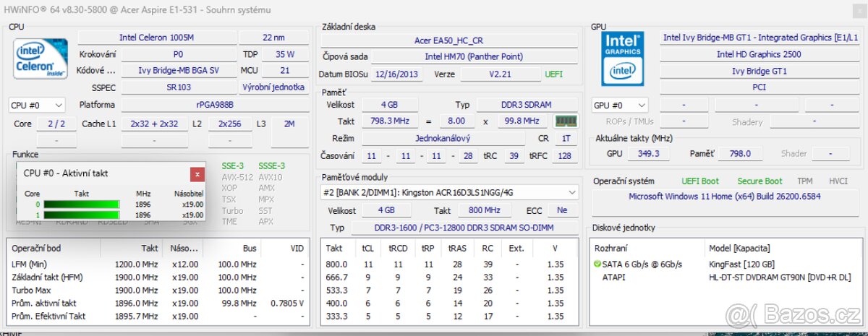Expand the Kingston memory module dropdown
Screen dimensions: 868x336
[x=450, y=192]
